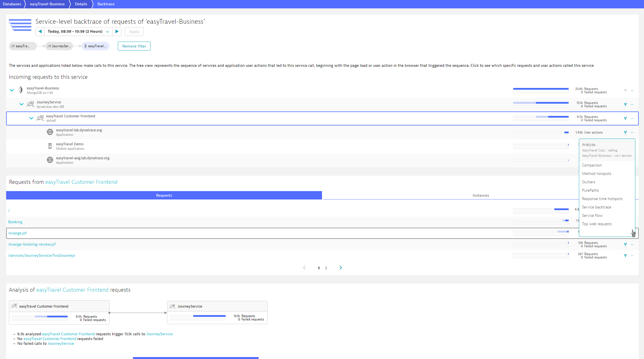Choose Method hotspots from the menu

597,174
